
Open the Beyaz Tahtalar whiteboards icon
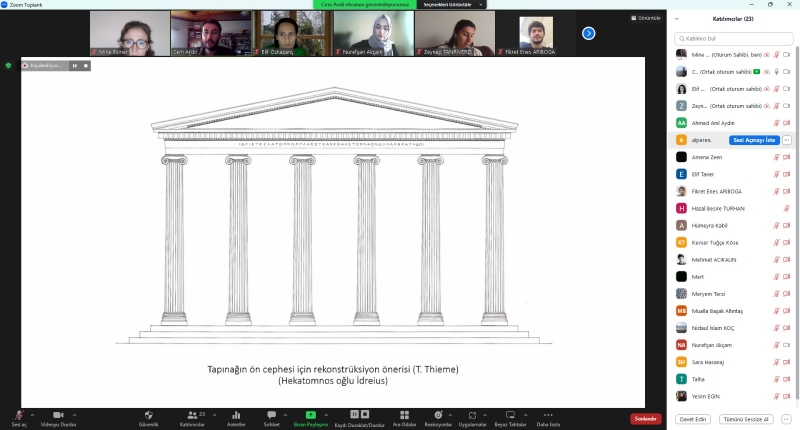509,415
